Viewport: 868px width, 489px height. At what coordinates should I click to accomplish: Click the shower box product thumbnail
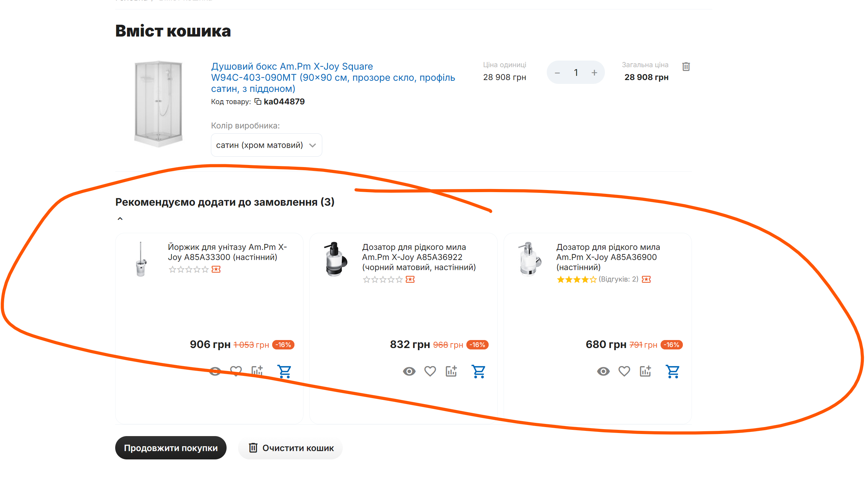158,103
